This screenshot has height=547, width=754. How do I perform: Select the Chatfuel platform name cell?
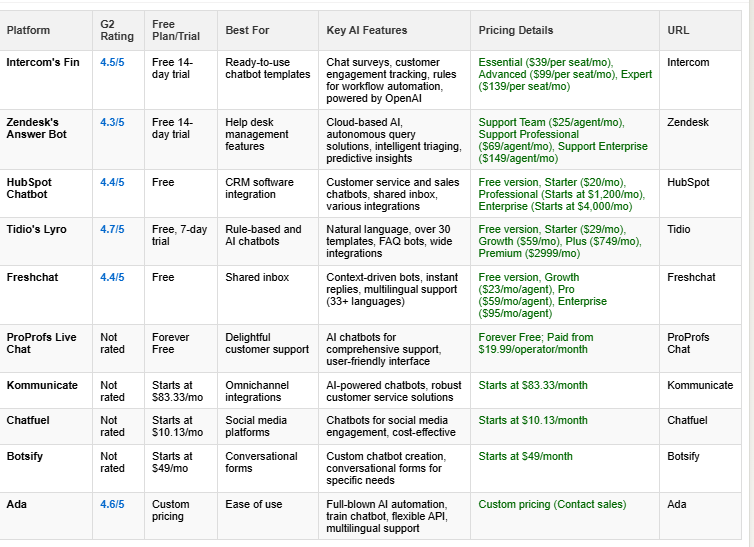click(x=30, y=420)
